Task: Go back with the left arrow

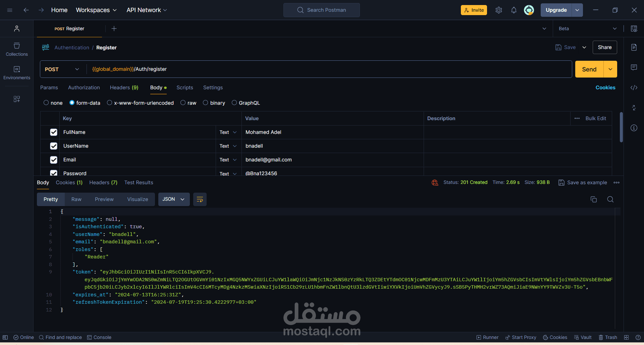Action: [26, 10]
